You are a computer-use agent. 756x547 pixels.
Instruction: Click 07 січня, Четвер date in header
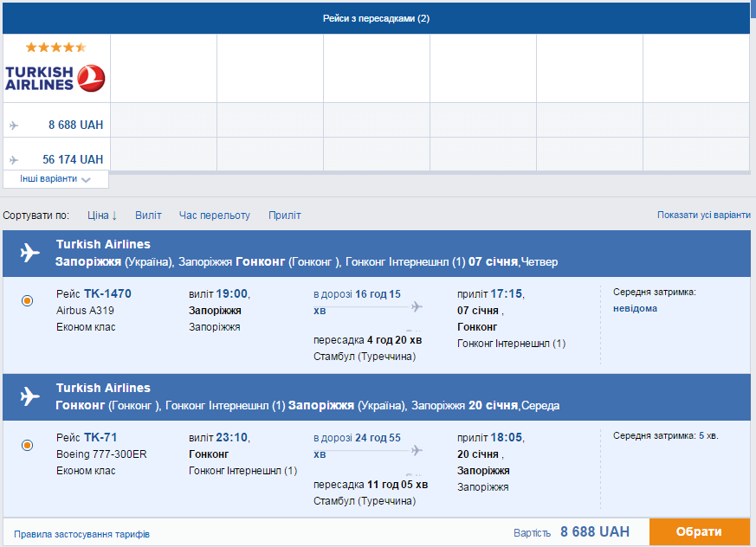(x=513, y=261)
